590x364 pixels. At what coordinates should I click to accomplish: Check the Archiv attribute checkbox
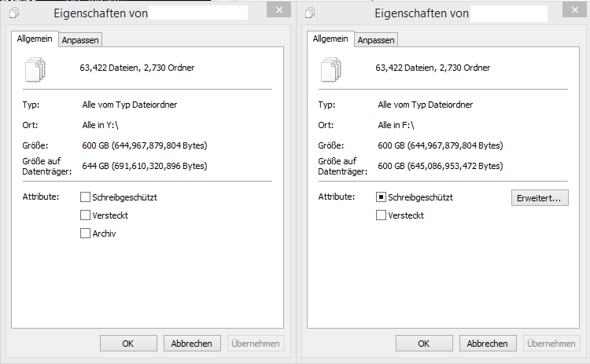[86, 233]
